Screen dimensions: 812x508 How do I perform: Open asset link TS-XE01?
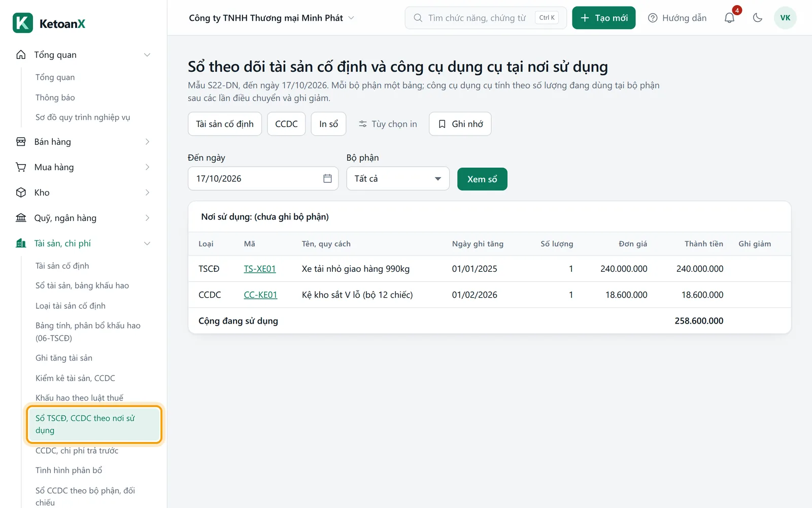pos(260,269)
